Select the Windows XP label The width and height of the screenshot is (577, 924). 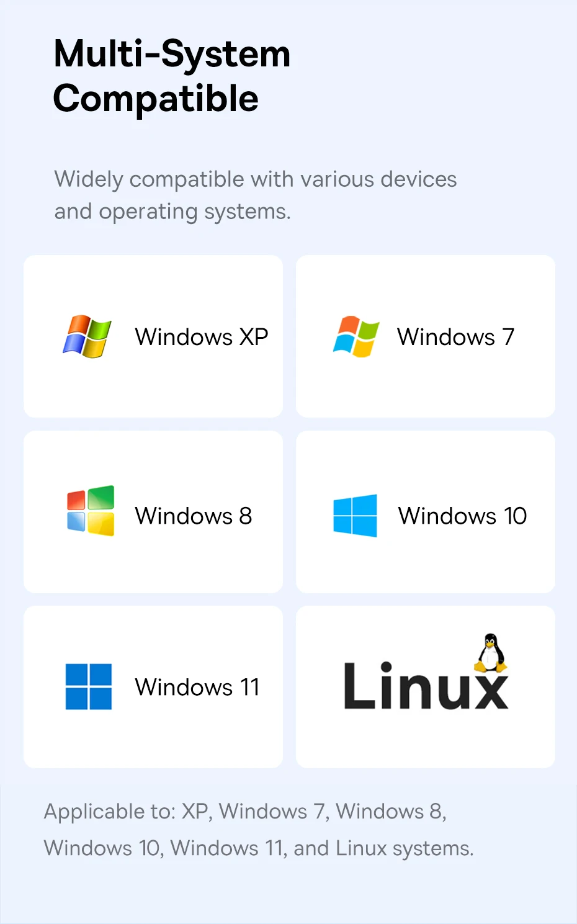(202, 337)
